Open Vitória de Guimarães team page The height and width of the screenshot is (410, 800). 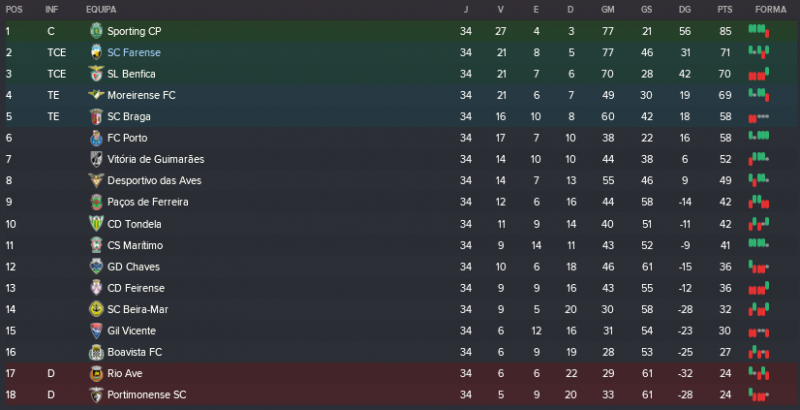155,160
